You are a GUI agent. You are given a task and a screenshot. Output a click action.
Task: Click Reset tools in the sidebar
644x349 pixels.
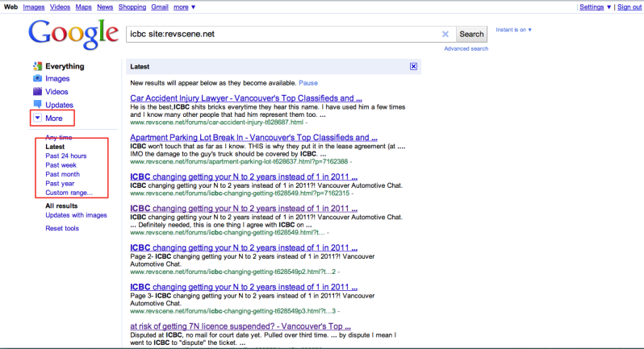point(62,228)
